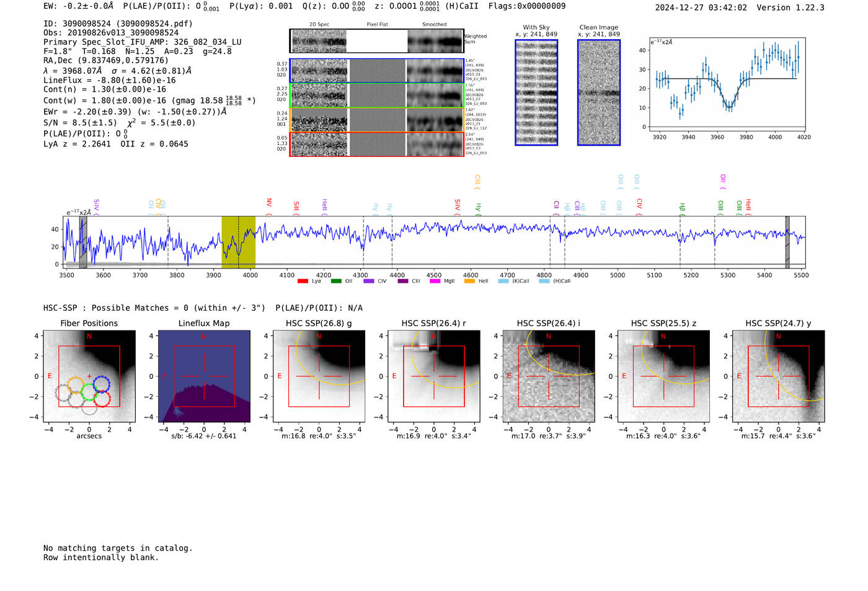Viewport: 868px width, 591px height.
Task: Click the Gaussian line-fit plot
Action: tap(727, 84)
